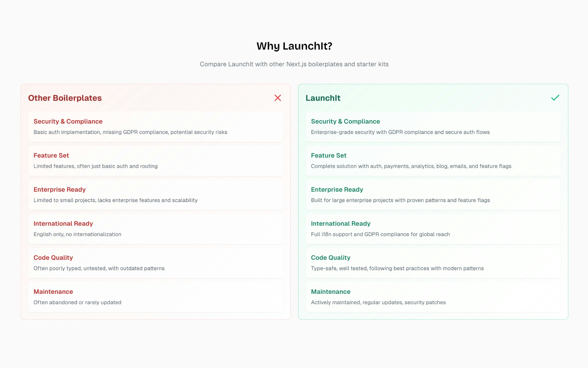
Task: Click 'Complete solution with auth, payments, analytics' text
Action: click(x=411, y=166)
